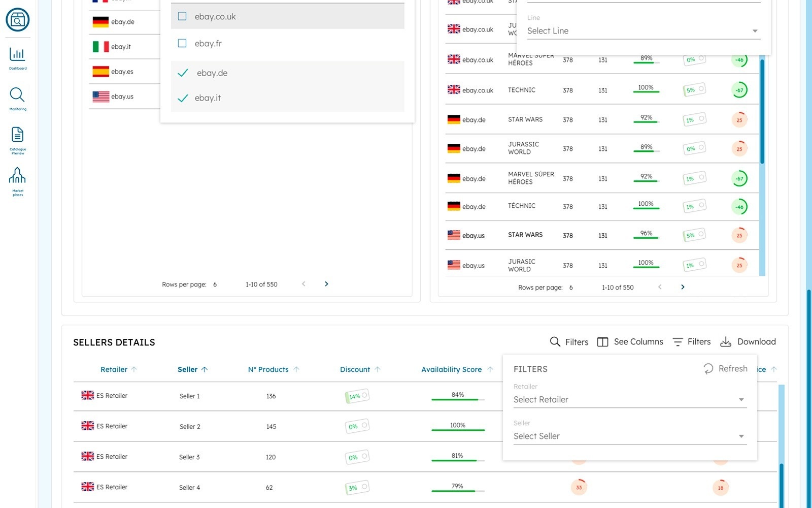
Task: Check the ebay.co.uk checkbox
Action: (182, 16)
